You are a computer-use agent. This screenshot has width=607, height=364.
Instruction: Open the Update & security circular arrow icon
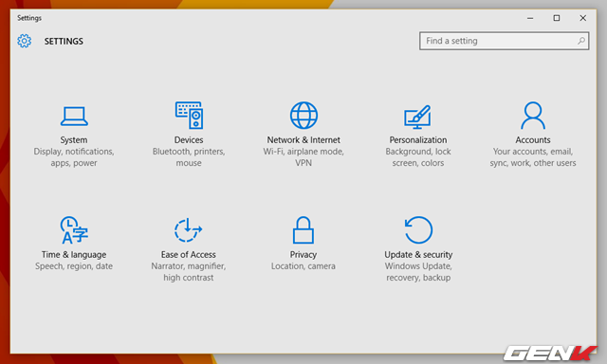418,229
